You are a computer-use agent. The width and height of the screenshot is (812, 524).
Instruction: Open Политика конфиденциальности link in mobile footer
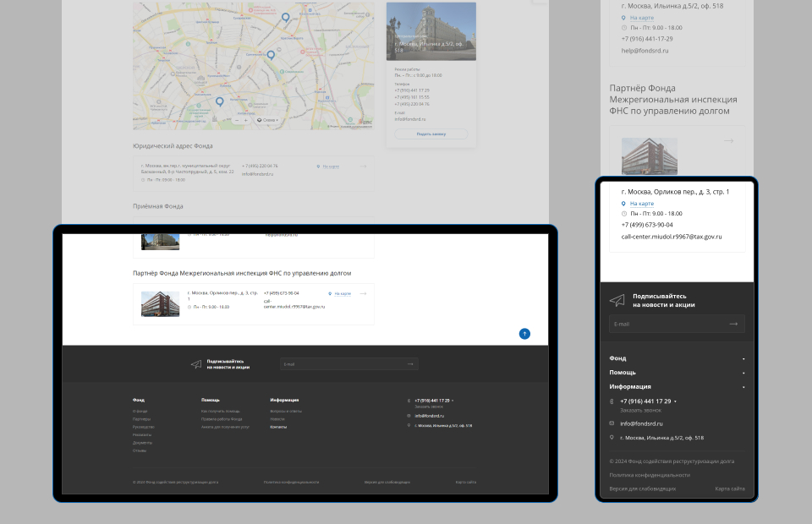tap(651, 475)
